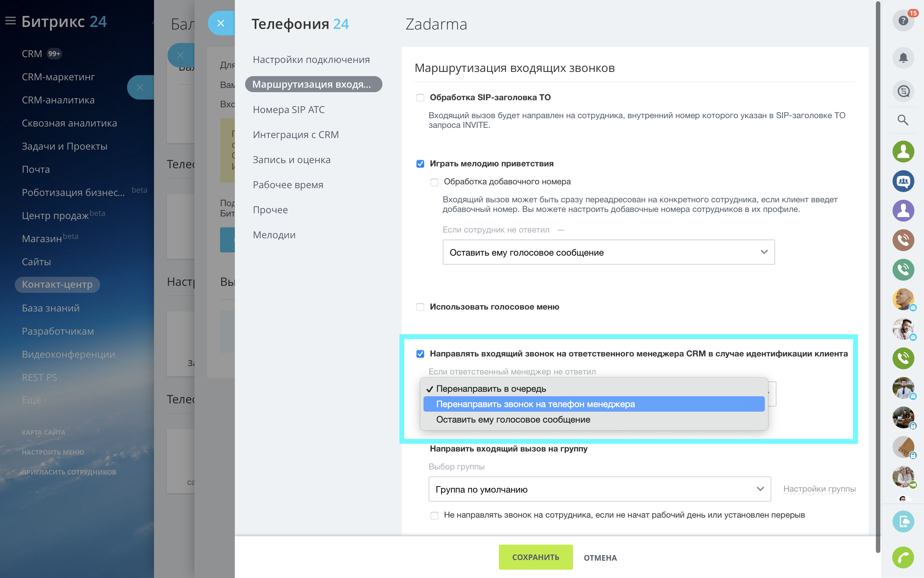Open the blue group chat avatar
924x578 pixels.
(903, 181)
